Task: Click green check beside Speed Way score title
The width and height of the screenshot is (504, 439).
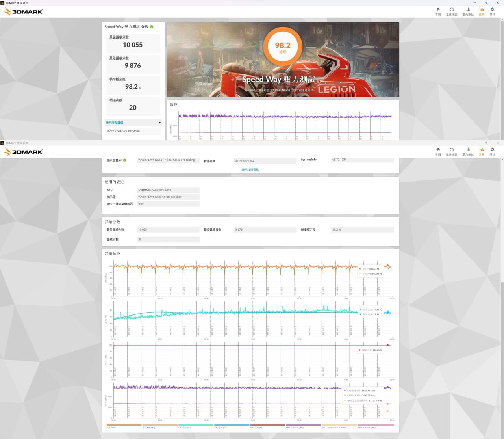Action: point(152,27)
